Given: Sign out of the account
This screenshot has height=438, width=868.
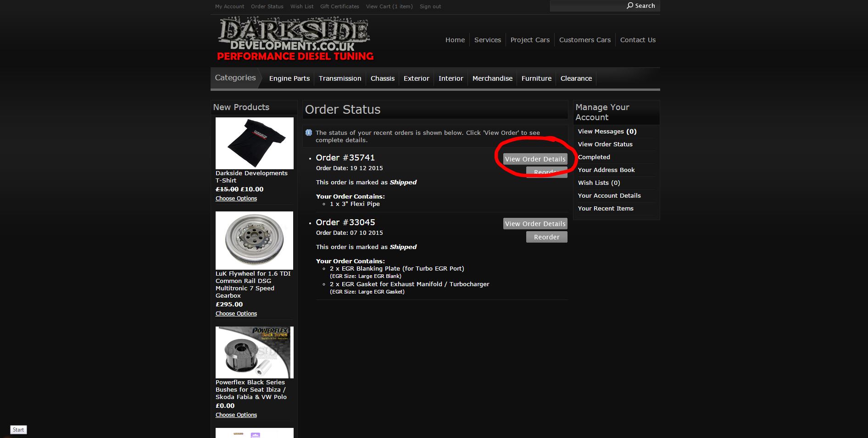Looking at the screenshot, I should [x=429, y=6].
